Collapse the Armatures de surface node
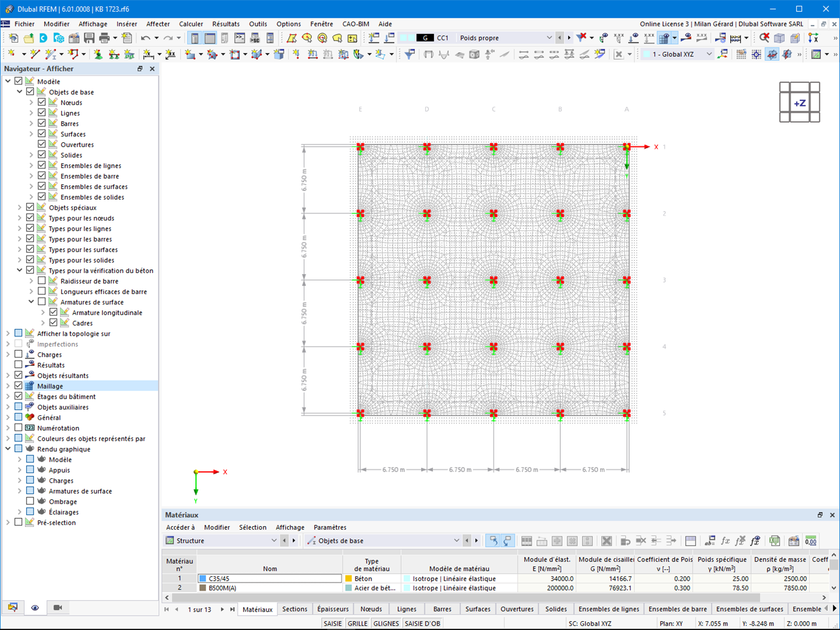Screen dimensions: 840x630 [31, 302]
